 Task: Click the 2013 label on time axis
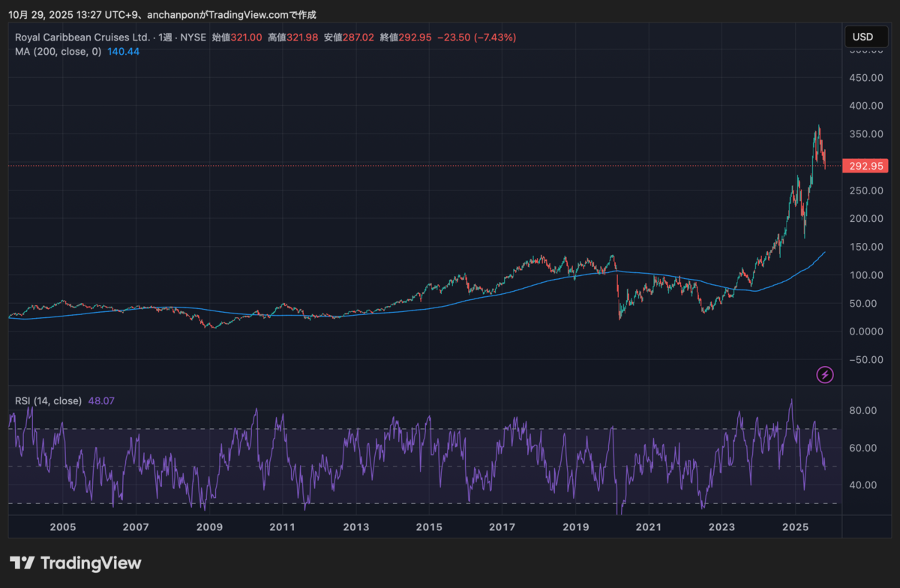pos(356,527)
